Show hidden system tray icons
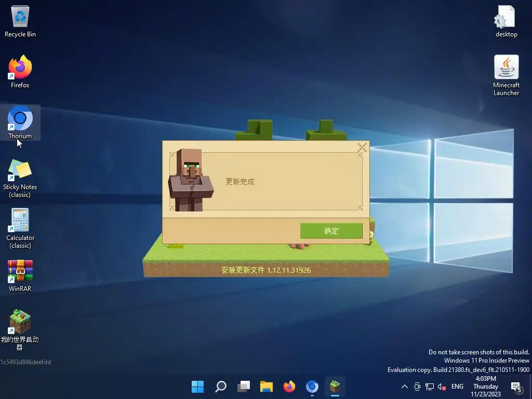 (404, 387)
